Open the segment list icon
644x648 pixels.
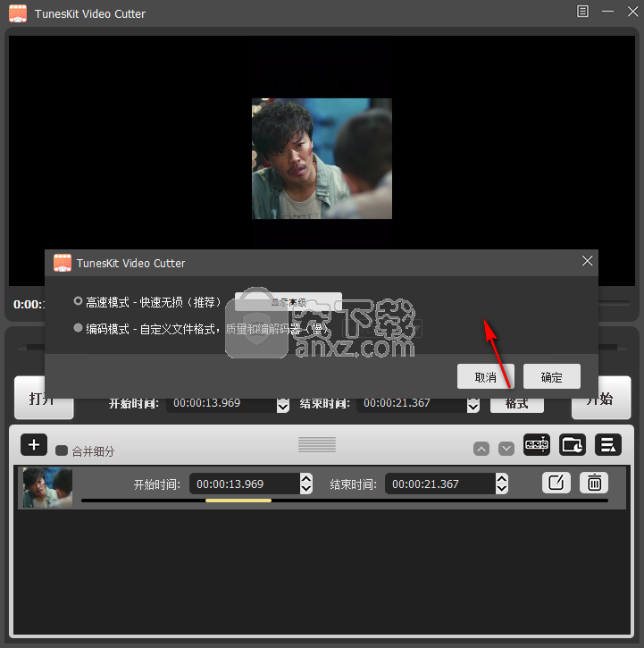coord(608,445)
